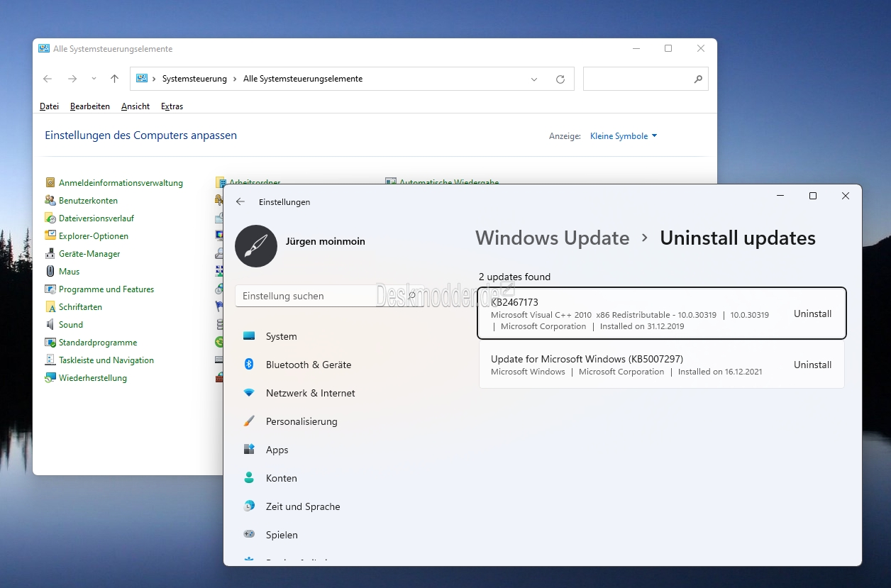Screen dimensions: 891x588
Task: Open Taskleiste und Navigation icon
Action: coord(50,360)
